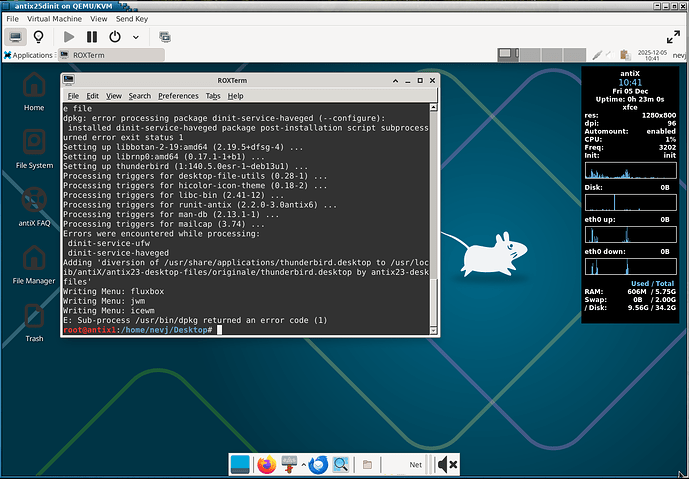Open the clipboard manager tray icon
689x479 pixels.
[624, 55]
